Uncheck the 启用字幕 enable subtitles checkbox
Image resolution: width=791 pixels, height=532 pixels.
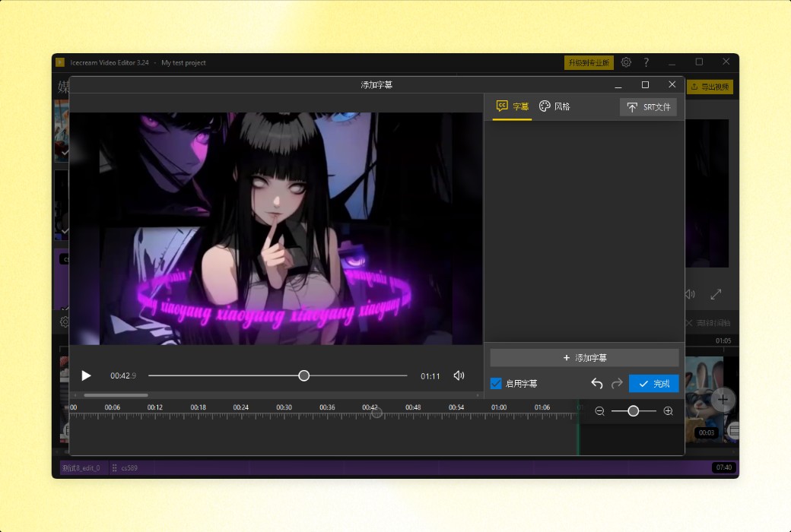pyautogui.click(x=497, y=383)
